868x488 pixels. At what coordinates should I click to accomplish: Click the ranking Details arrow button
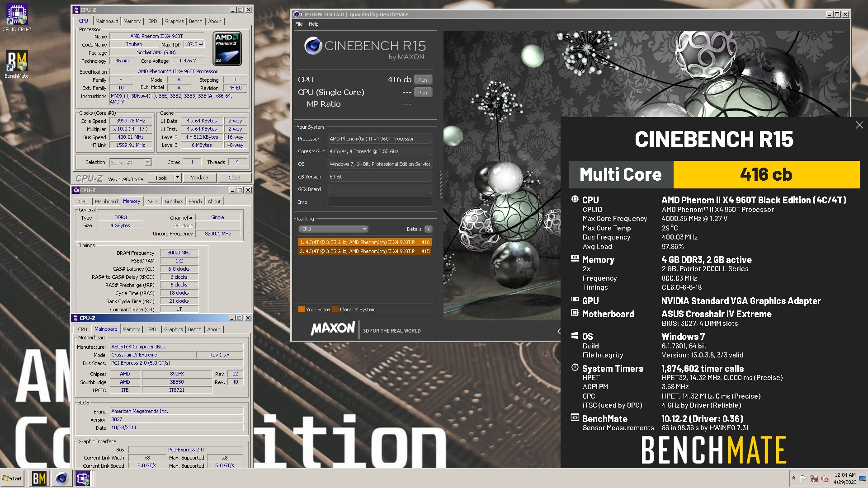(429, 229)
